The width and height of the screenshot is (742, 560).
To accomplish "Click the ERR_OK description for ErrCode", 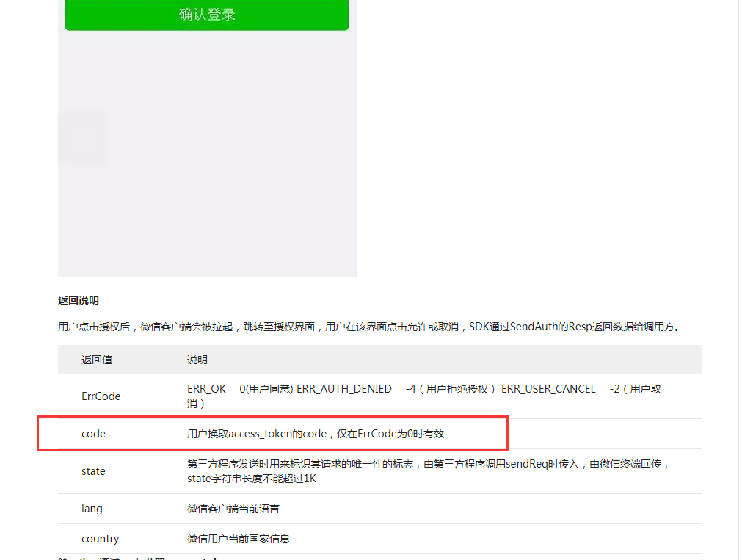I will [424, 396].
